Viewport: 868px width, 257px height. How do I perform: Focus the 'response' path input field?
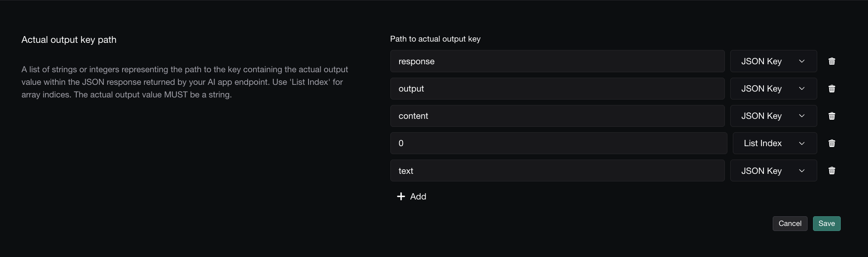pos(557,61)
